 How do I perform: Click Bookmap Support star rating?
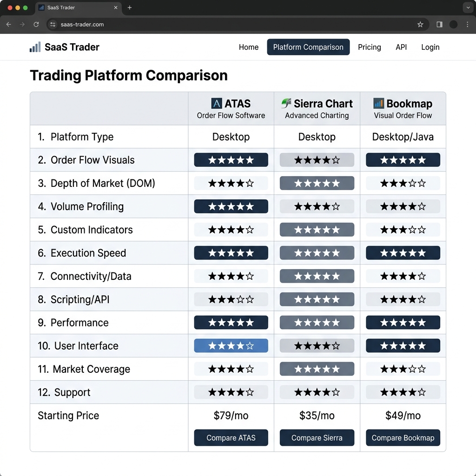pyautogui.click(x=403, y=392)
